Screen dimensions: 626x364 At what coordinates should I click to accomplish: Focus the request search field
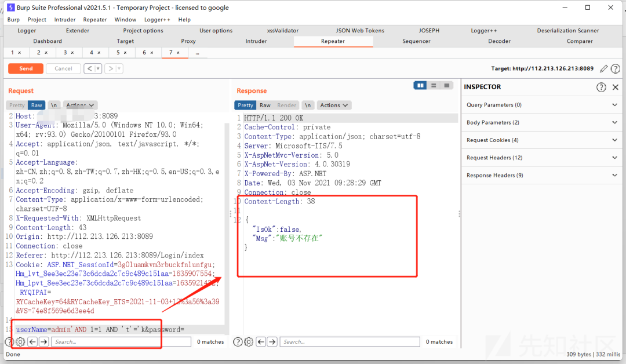click(121, 342)
